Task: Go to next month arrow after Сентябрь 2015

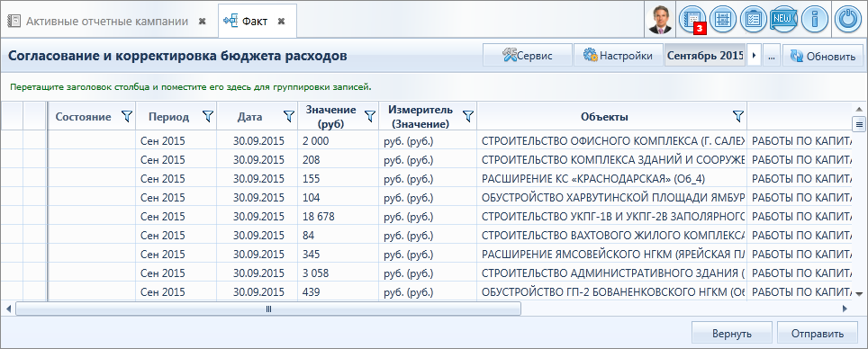Action: pyautogui.click(x=754, y=56)
